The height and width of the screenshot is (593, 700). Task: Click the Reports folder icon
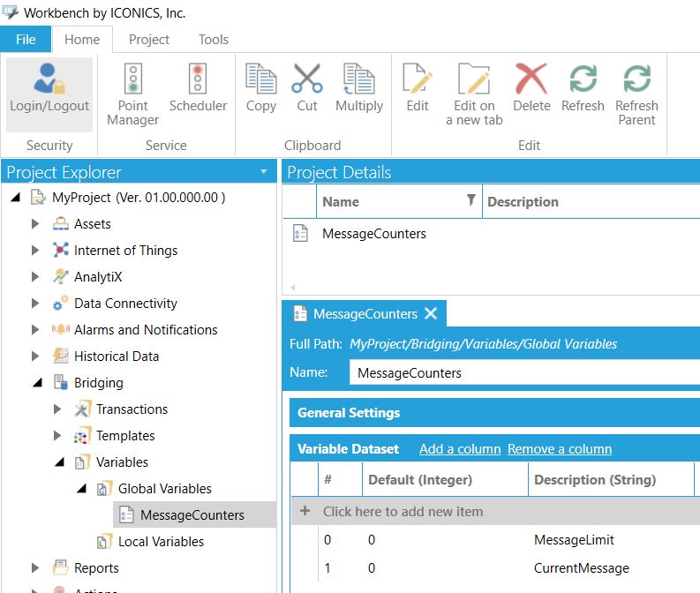pyautogui.click(x=61, y=567)
